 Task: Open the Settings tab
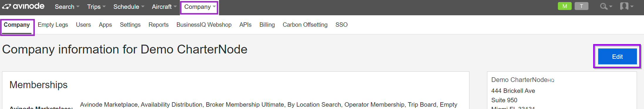point(130,25)
